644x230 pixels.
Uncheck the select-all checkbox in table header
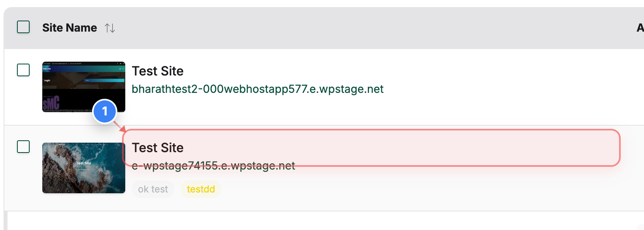(x=23, y=27)
